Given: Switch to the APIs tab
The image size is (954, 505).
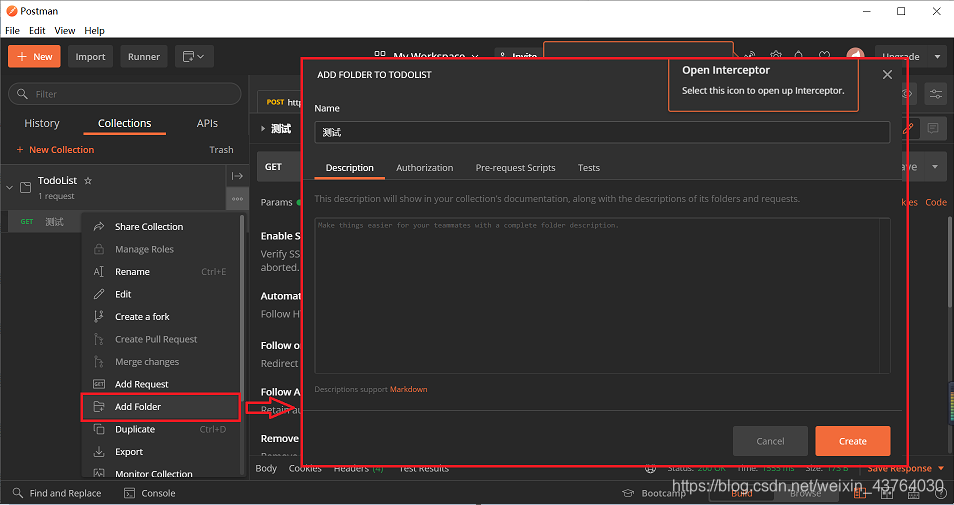Looking at the screenshot, I should [207, 123].
